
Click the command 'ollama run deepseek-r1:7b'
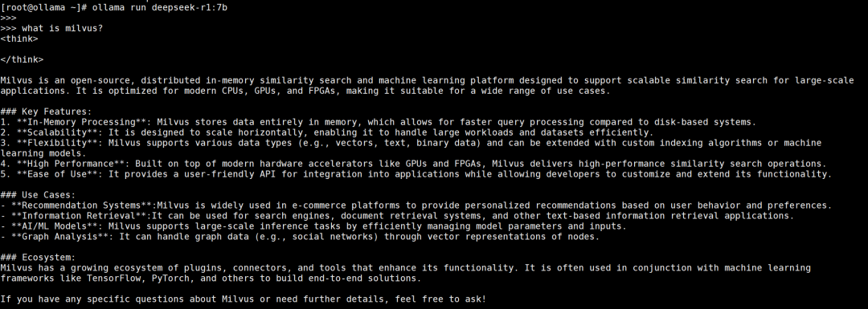(159, 8)
